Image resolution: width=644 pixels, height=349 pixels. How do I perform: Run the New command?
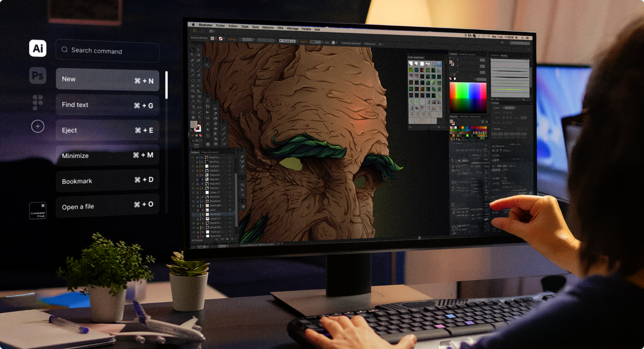[x=107, y=80]
